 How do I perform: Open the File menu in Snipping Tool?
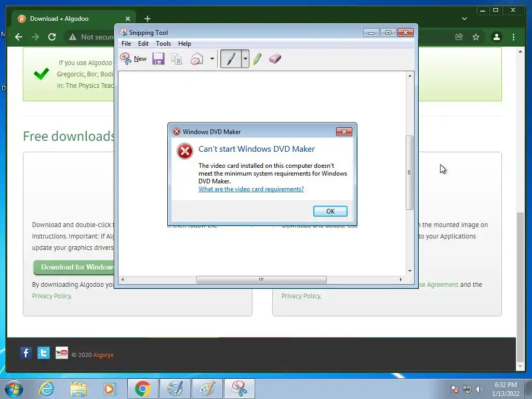coord(126,44)
